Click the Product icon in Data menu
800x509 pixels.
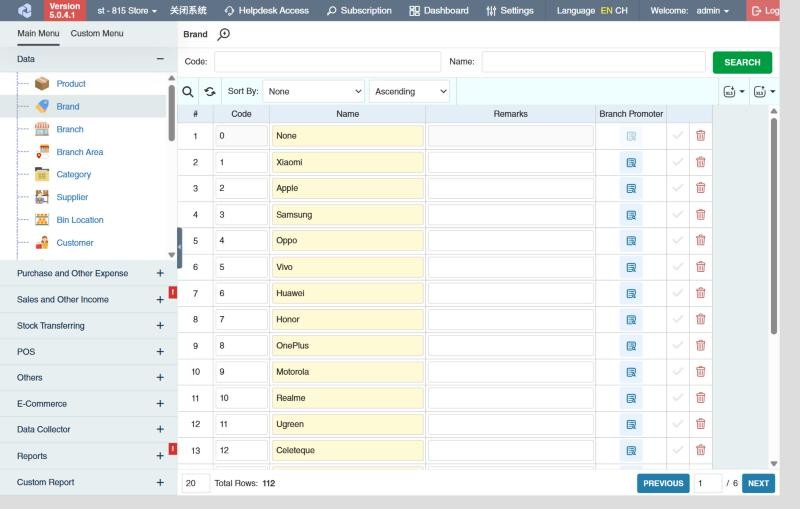click(42, 84)
